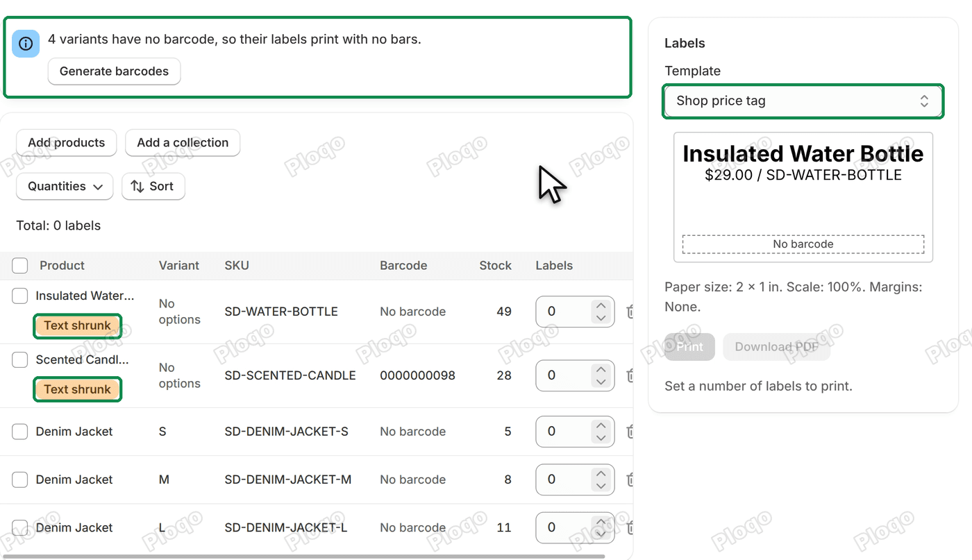972x560 pixels.
Task: Click the horizontal scrollbar below the table
Action: pyautogui.click(x=303, y=556)
